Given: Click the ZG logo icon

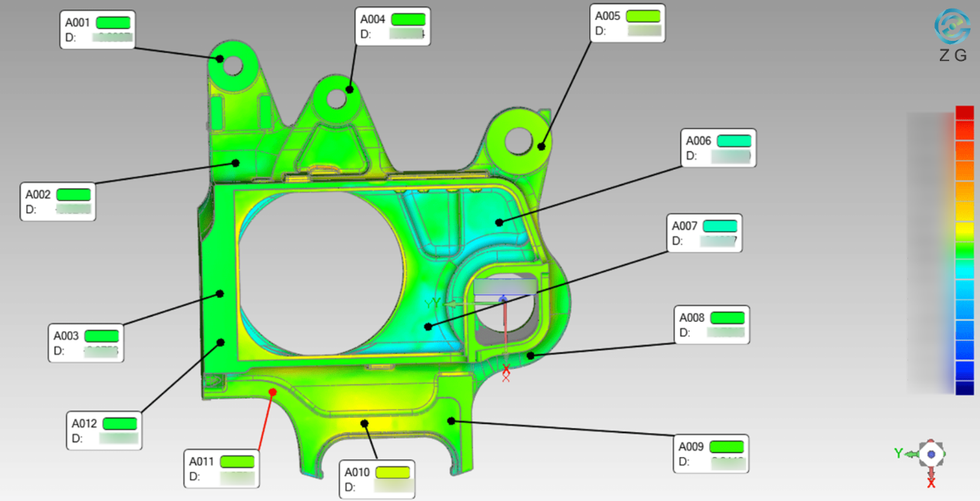Looking at the screenshot, I should (951, 27).
